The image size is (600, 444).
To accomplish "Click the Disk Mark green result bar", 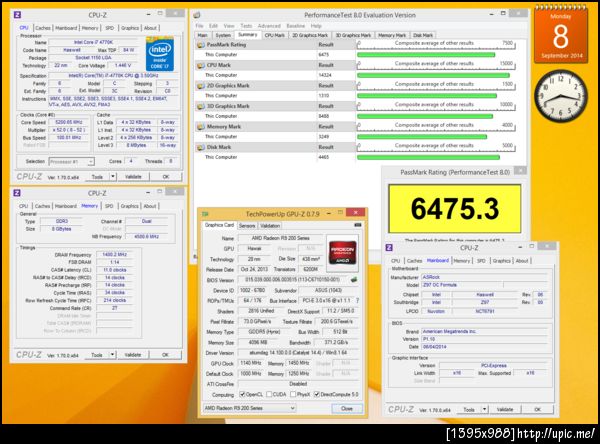I will coord(428,157).
